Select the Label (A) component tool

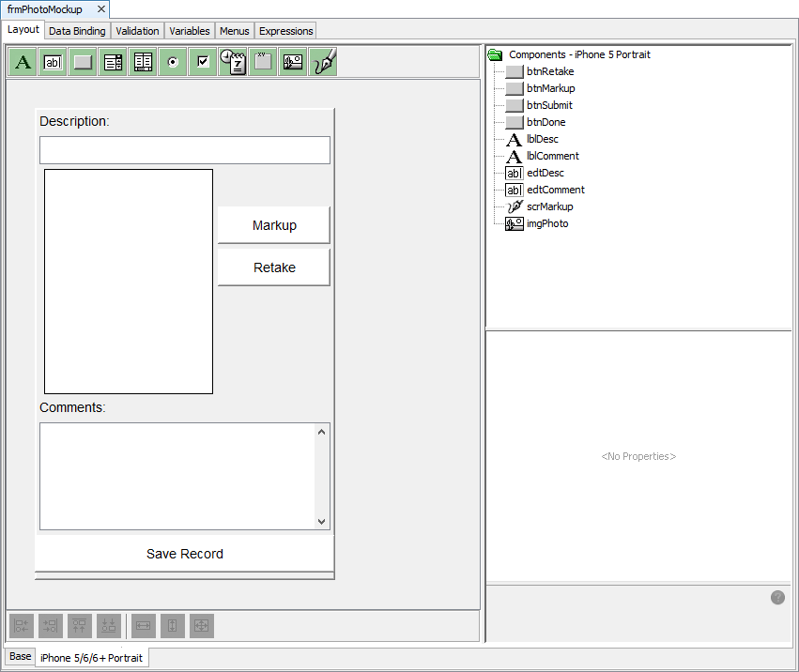(x=23, y=62)
